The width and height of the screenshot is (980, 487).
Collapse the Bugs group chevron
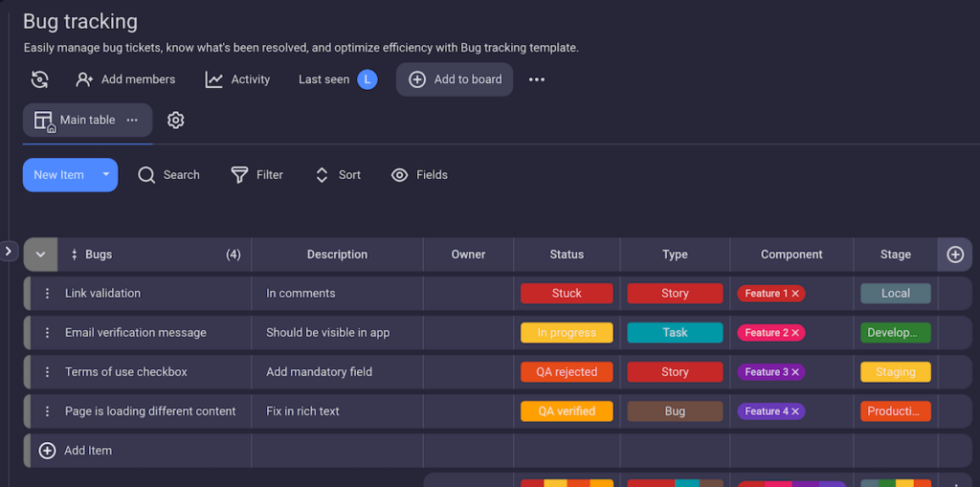40,255
